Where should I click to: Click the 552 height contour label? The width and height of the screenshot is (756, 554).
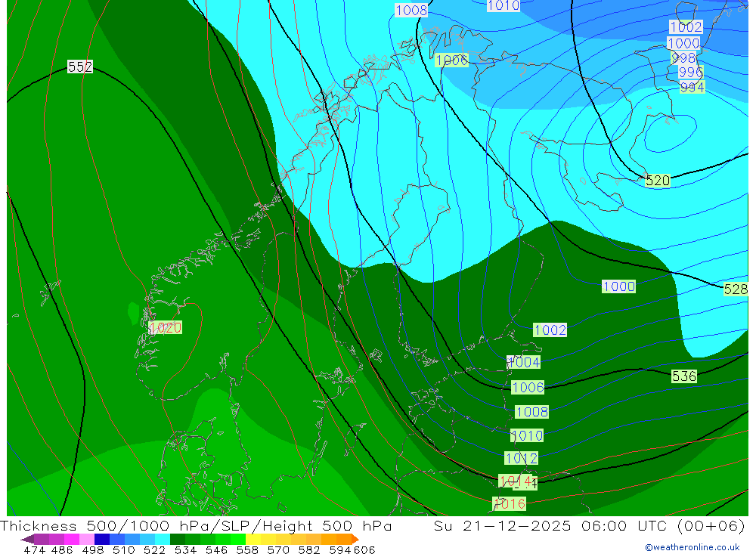pos(80,67)
